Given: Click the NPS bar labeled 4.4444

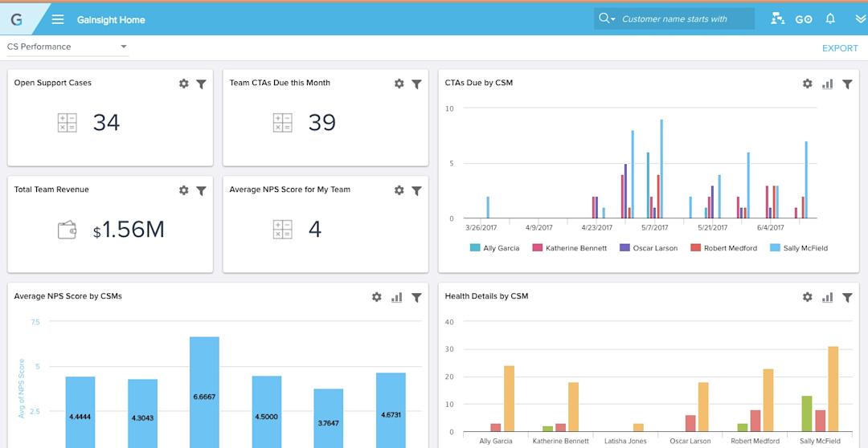Looking at the screenshot, I should 80,412.
